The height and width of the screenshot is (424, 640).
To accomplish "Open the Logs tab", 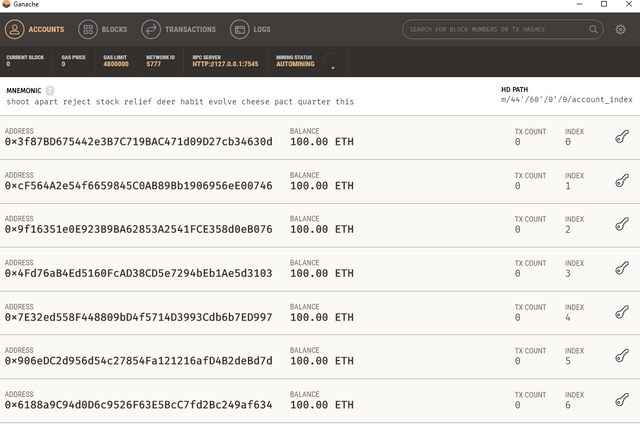I will pyautogui.click(x=250, y=29).
